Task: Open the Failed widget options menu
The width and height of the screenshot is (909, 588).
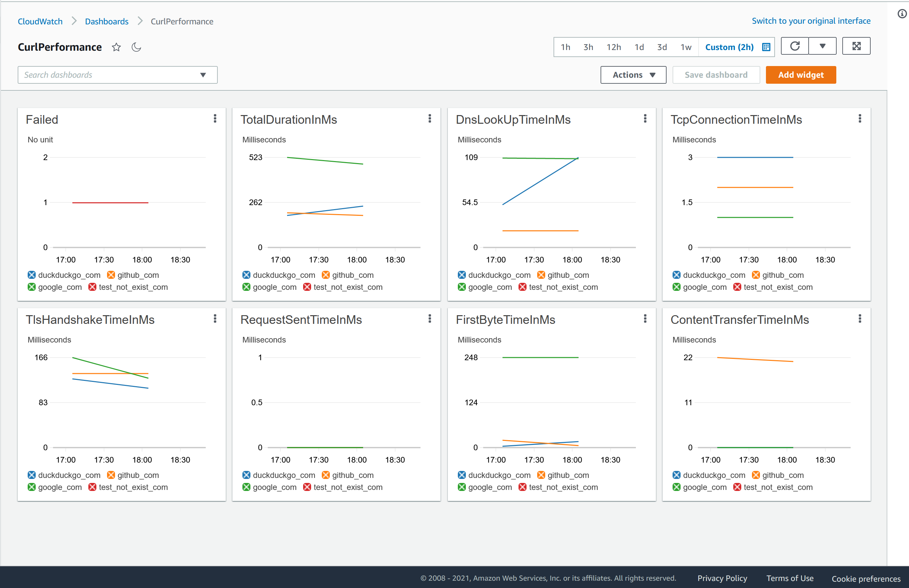Action: [x=215, y=119]
